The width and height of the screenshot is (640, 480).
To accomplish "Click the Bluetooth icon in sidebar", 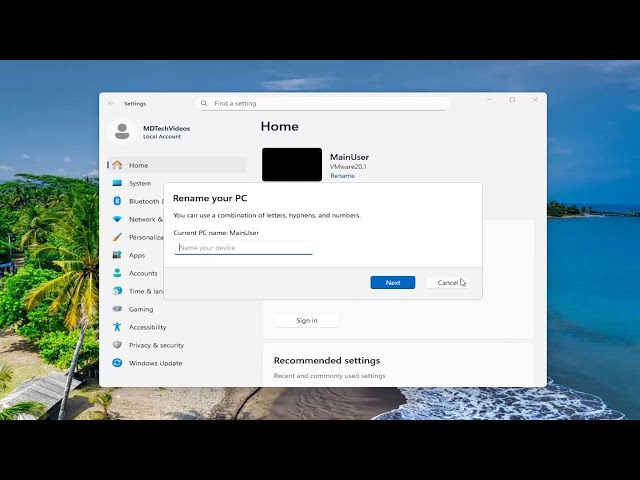I will coord(117,201).
